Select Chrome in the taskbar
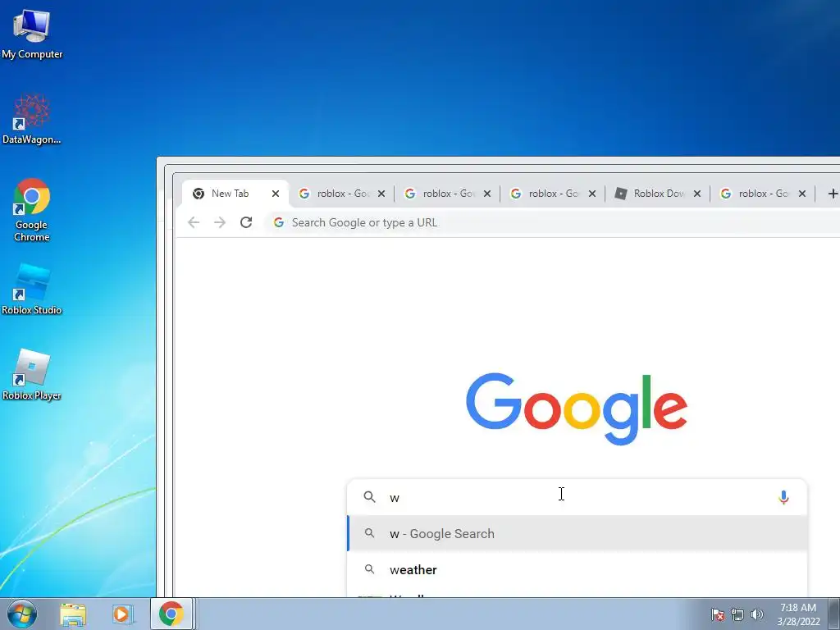The height and width of the screenshot is (630, 840). pyautogui.click(x=171, y=614)
